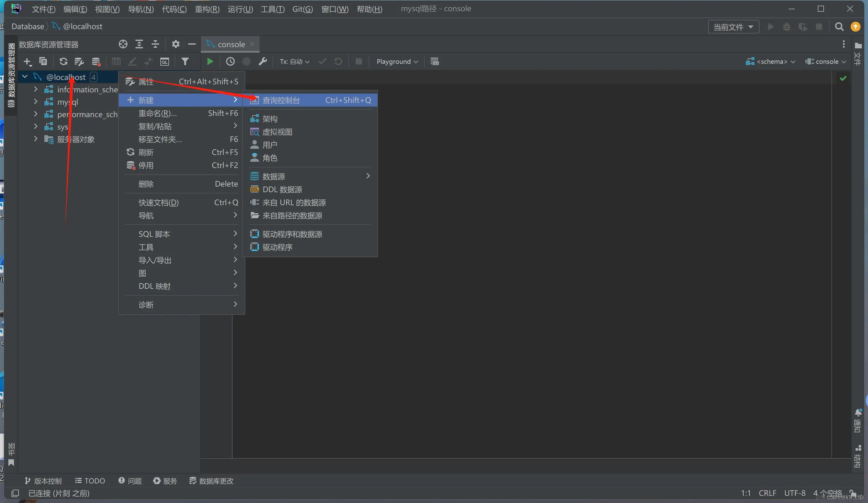868x503 pixels.
Task: Open 版本控制 tool window button
Action: pyautogui.click(x=43, y=481)
